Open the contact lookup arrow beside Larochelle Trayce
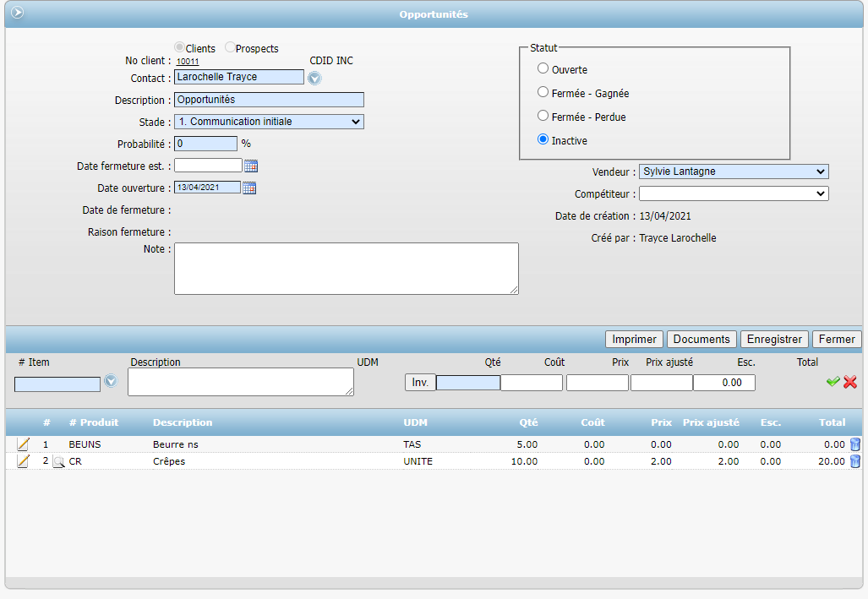Viewport: 868px width, 599px height. [x=314, y=79]
